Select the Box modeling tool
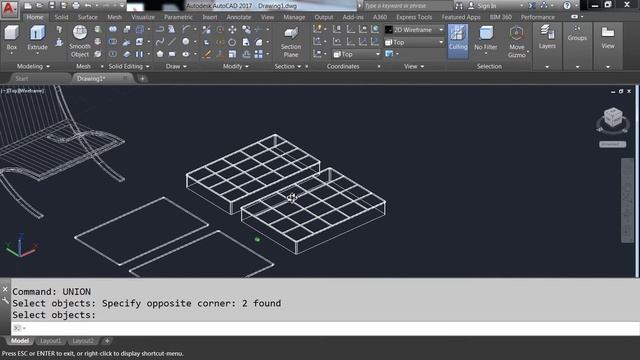Viewport: 640px width, 360px height. (x=11, y=38)
